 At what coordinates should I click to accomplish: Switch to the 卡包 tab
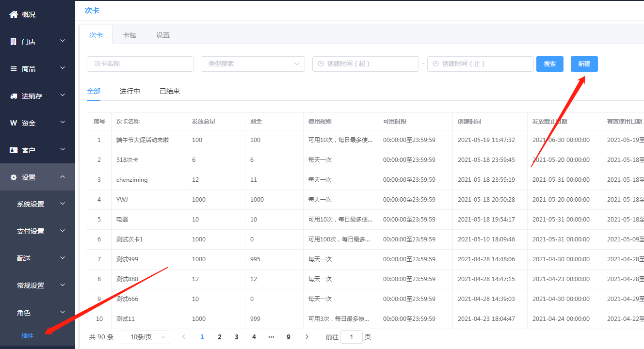[x=129, y=35]
